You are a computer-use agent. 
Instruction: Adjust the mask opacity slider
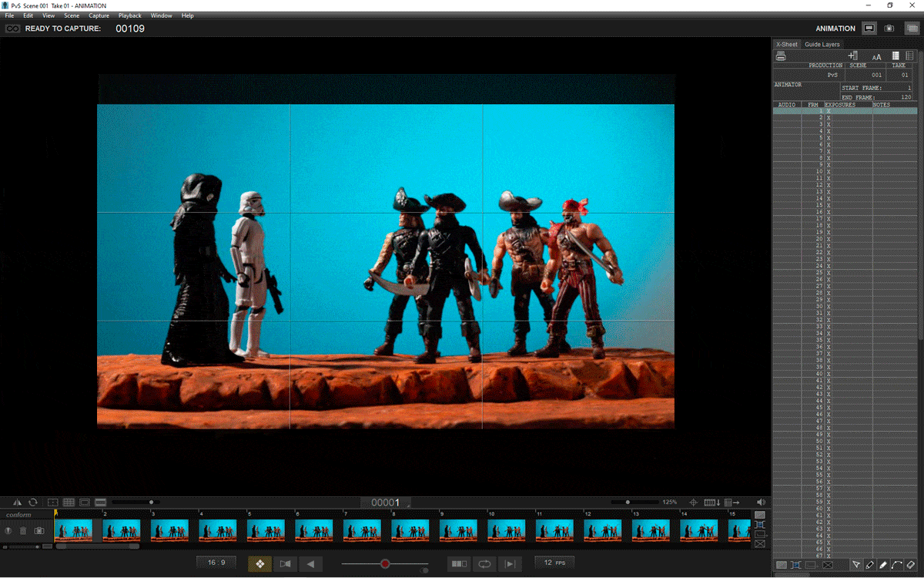click(x=136, y=502)
